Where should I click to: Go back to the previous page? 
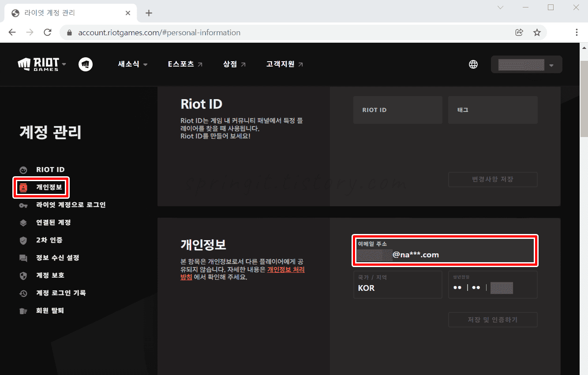pos(12,32)
